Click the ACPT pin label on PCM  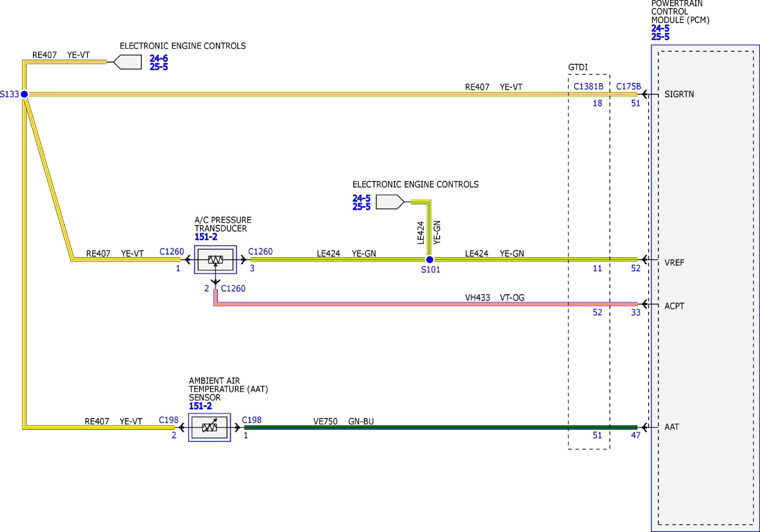pos(674,306)
